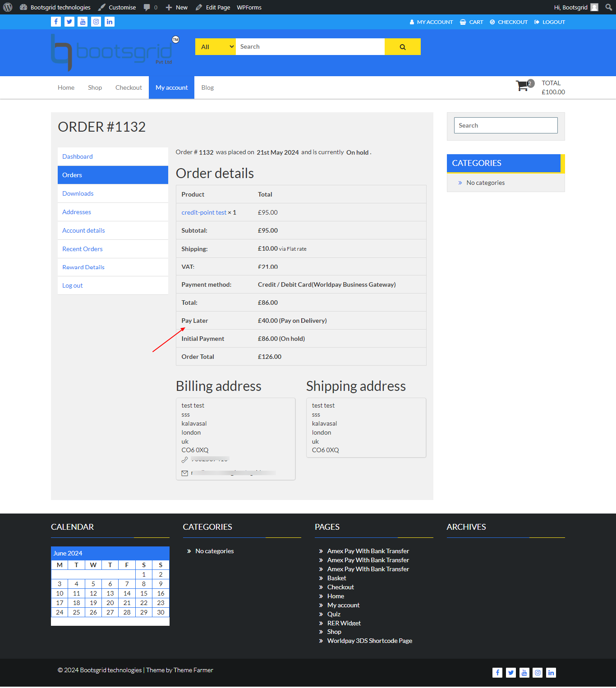Image resolution: width=616 pixels, height=688 pixels.
Task: Open Shop in main navigation
Action: click(x=95, y=87)
